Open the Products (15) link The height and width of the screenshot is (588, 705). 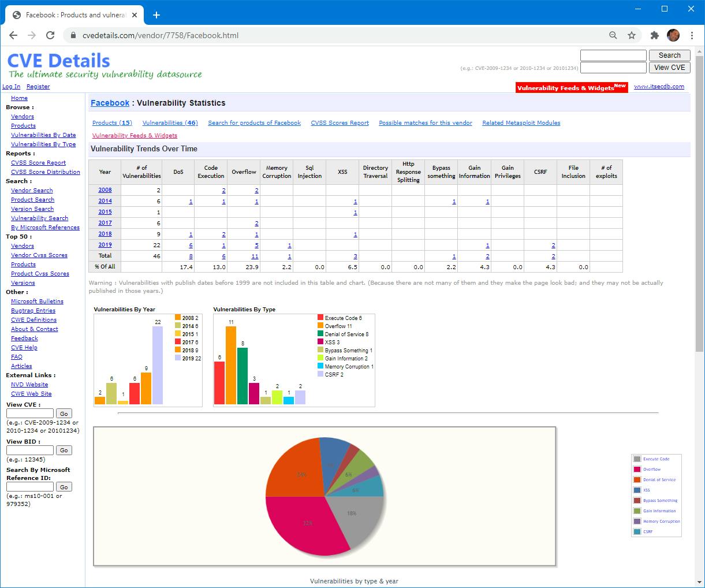point(112,123)
